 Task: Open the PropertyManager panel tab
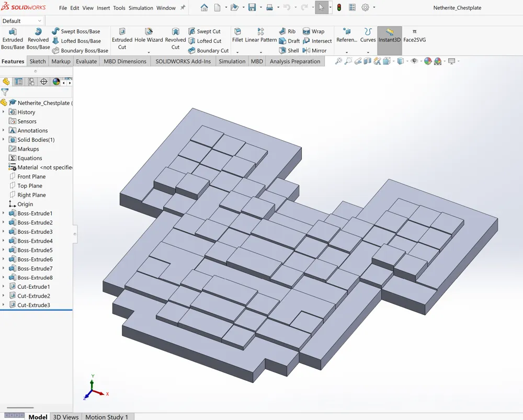(19, 82)
